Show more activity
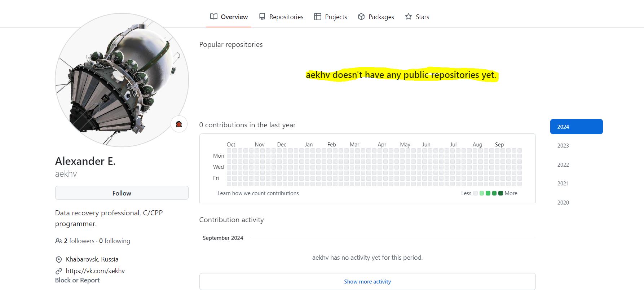Image resolution: width=644 pixels, height=290 pixels. click(x=367, y=281)
